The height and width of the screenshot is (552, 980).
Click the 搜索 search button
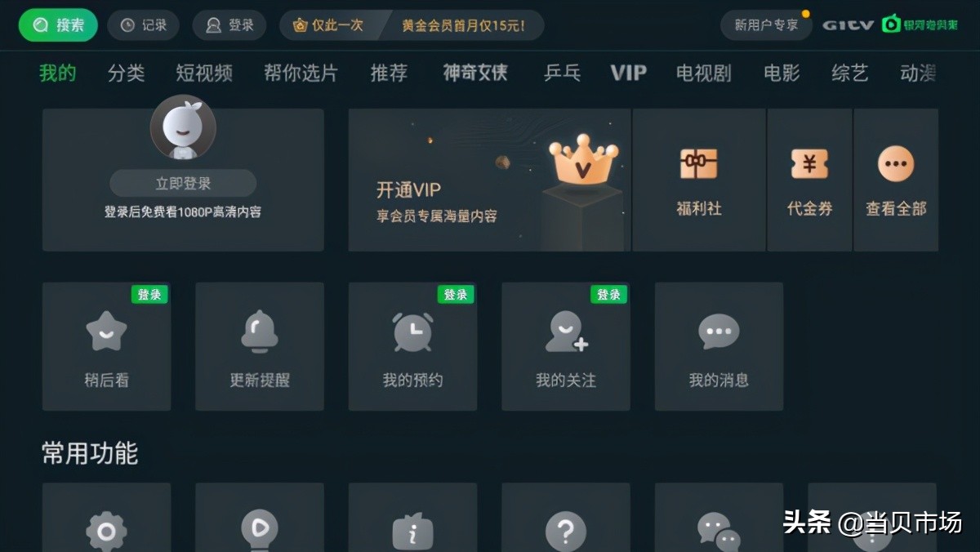click(58, 25)
